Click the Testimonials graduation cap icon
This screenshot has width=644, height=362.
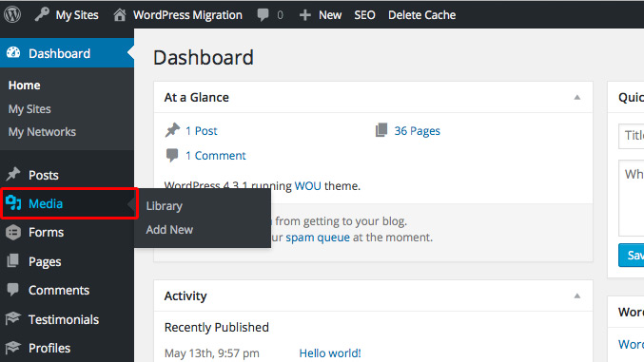click(13, 318)
